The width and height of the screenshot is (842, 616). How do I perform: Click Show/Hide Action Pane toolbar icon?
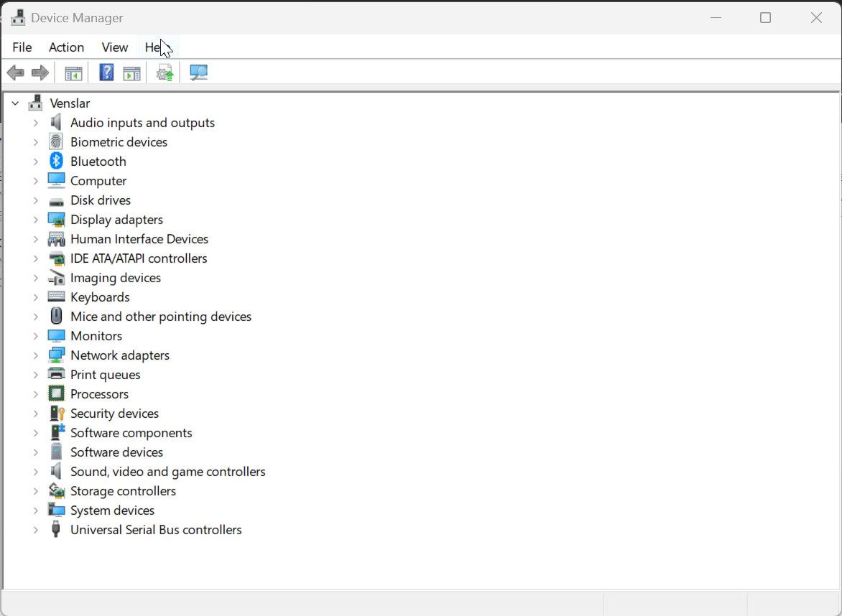(x=131, y=73)
